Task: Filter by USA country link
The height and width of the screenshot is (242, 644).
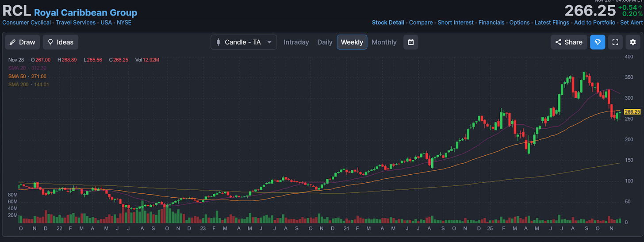Action: pos(106,23)
